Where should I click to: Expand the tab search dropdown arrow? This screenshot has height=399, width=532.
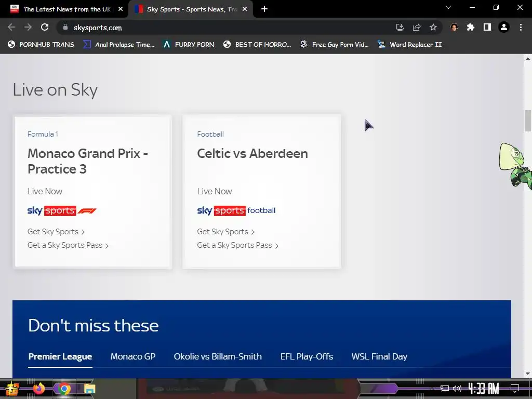[x=448, y=7]
